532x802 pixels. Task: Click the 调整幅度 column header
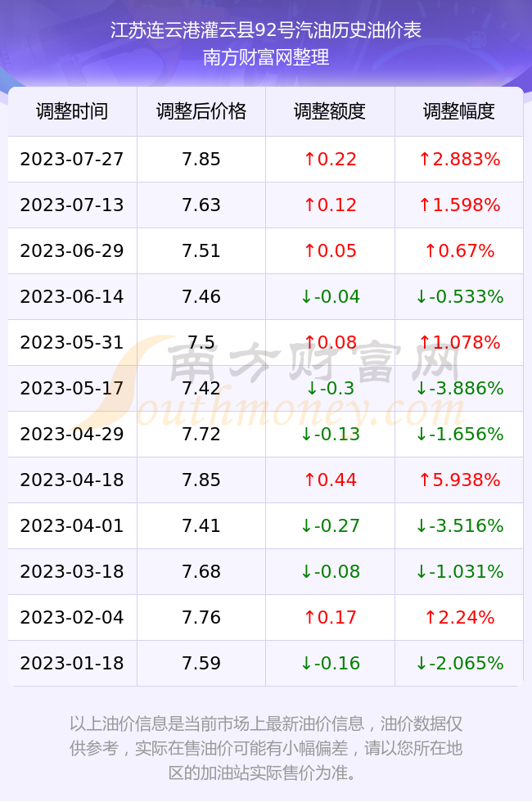pyautogui.click(x=459, y=111)
